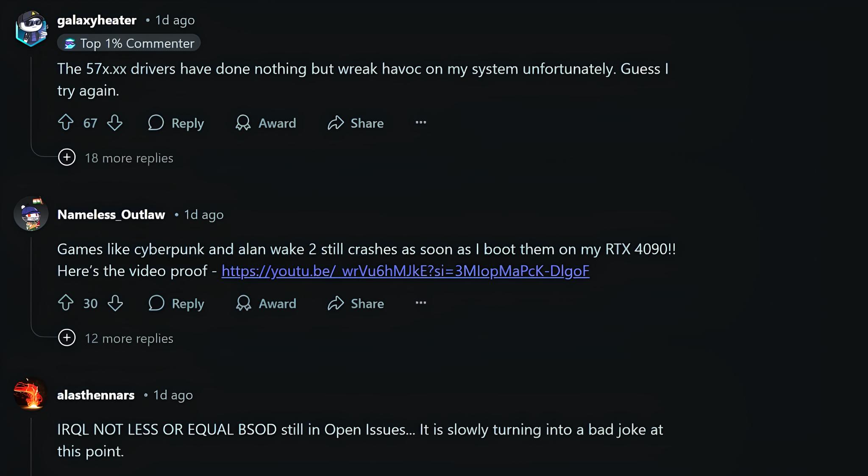This screenshot has height=476, width=868.
Task: Upvote galaxyheater's comment
Action: tap(66, 123)
